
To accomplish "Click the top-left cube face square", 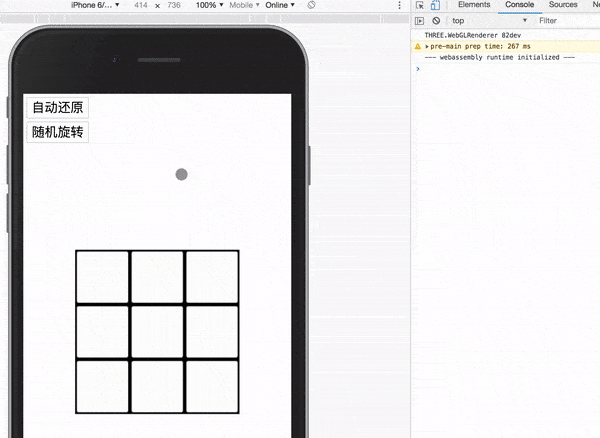I will tap(102, 277).
